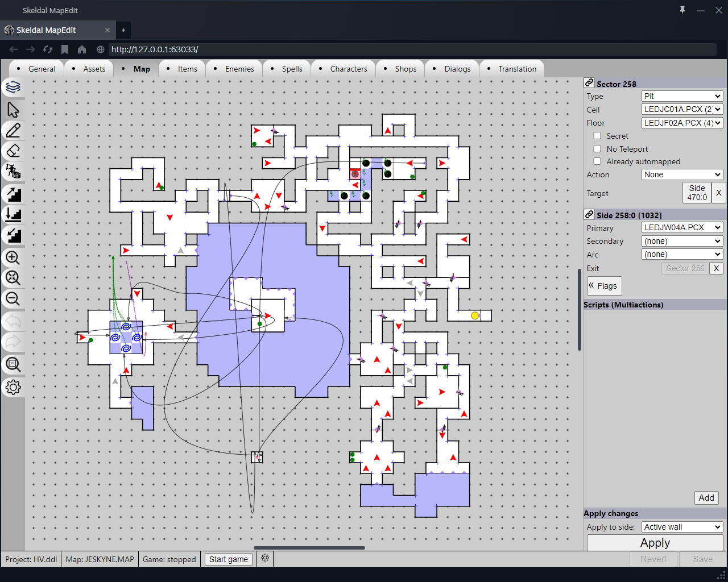
Task: Open the layers tool in left toolbar
Action: (x=13, y=87)
